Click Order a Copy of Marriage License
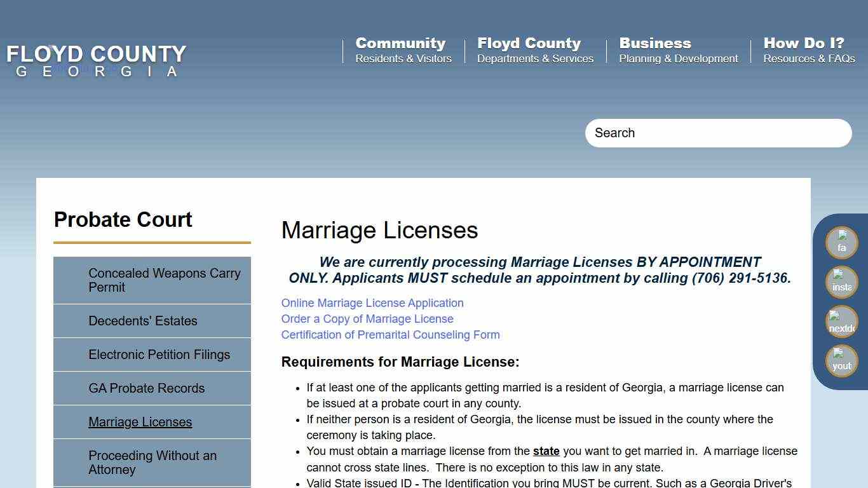Viewport: 868px width, 488px height. click(x=367, y=319)
